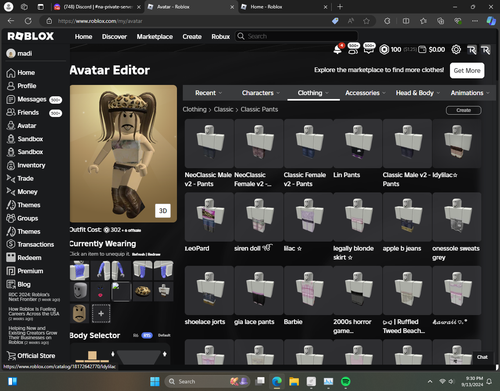Expand the Recent dropdown tab
The height and width of the screenshot is (391, 500).
coord(209,93)
